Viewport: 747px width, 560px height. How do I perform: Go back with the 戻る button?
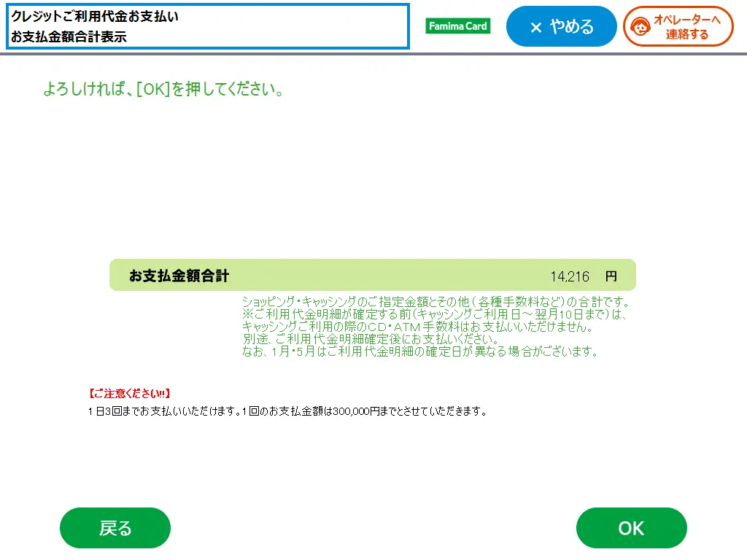pos(115,528)
